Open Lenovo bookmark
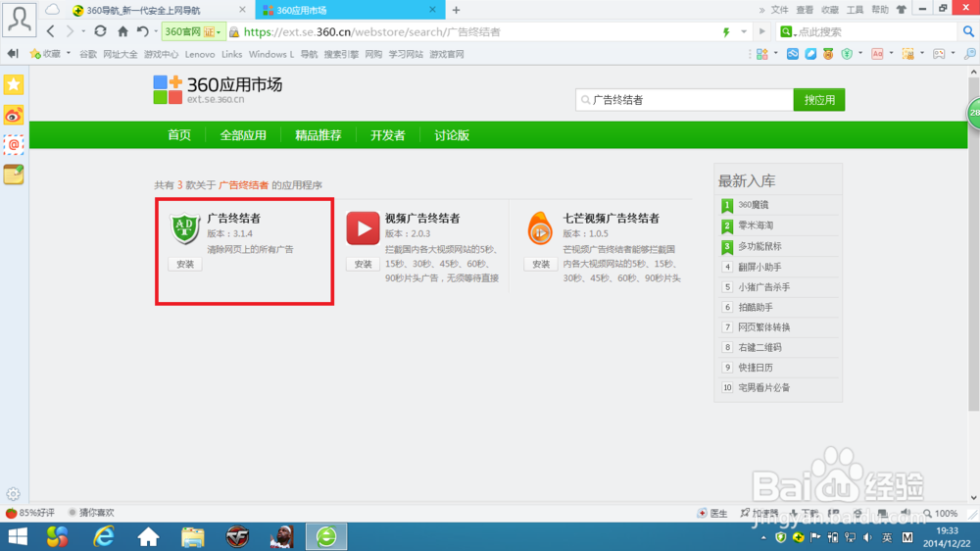Screen dimensions: 980x551 pyautogui.click(x=199, y=54)
